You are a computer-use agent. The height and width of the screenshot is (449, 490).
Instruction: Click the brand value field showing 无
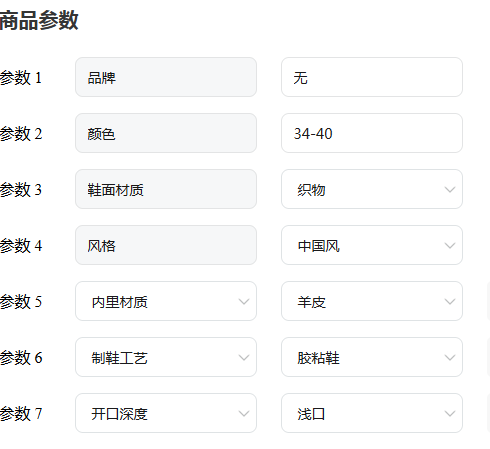point(372,77)
